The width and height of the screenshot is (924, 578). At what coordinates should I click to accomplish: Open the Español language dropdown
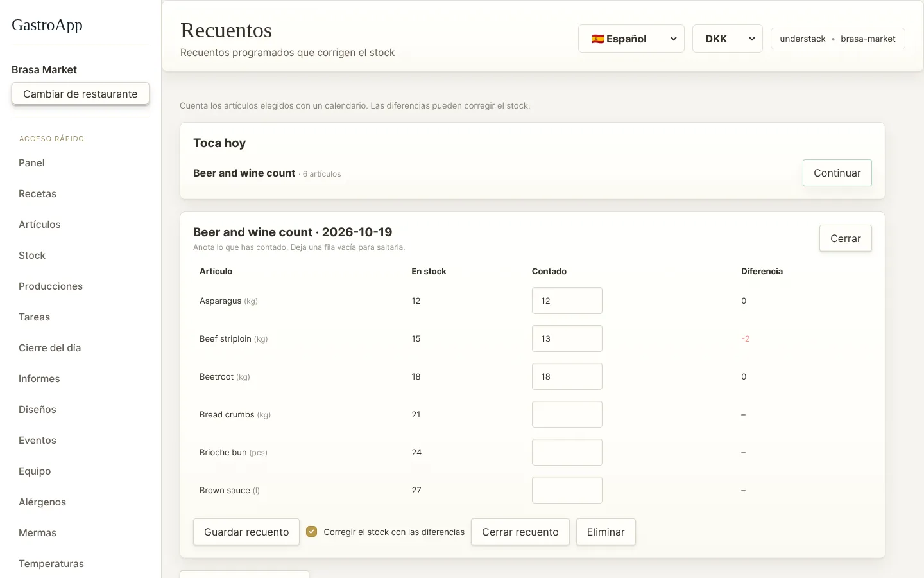tap(631, 39)
